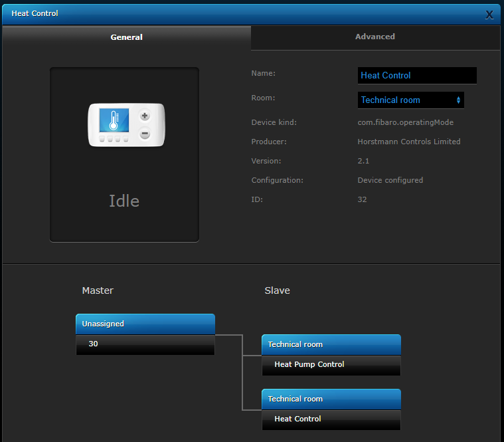Click the version value 2.1
This screenshot has height=442, width=504.
click(363, 161)
